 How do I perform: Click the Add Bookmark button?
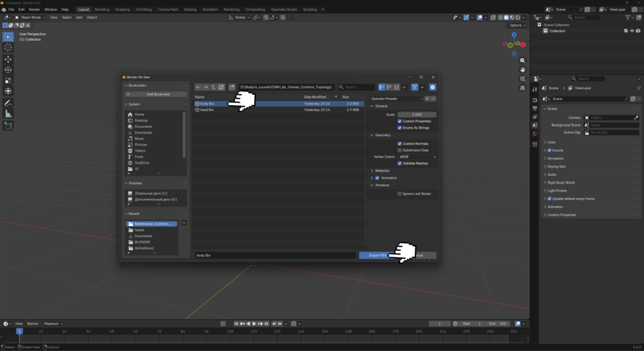pos(157,94)
